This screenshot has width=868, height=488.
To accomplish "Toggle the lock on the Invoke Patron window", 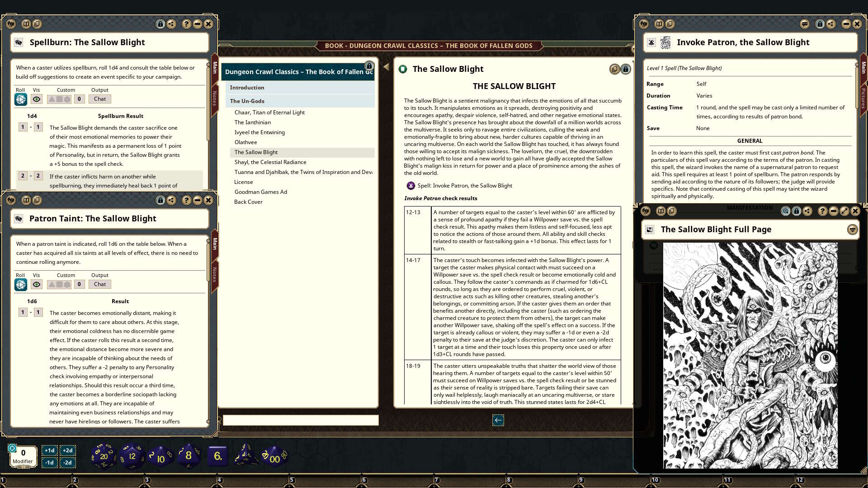I will click(821, 24).
